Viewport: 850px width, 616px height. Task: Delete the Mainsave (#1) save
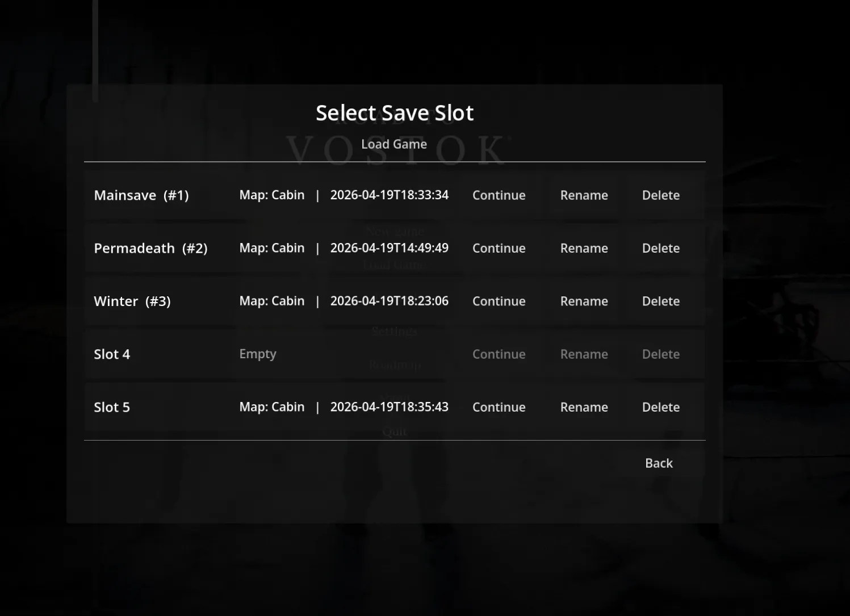tap(660, 195)
